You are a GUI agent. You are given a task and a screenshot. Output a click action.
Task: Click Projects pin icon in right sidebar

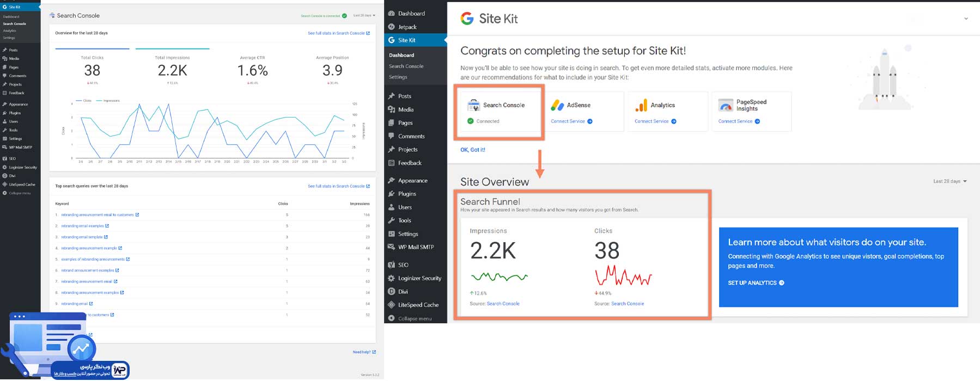(391, 149)
